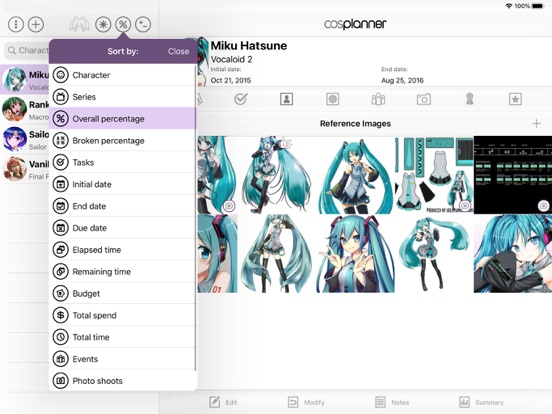Open the tasks checkmark tab icon

[241, 99]
